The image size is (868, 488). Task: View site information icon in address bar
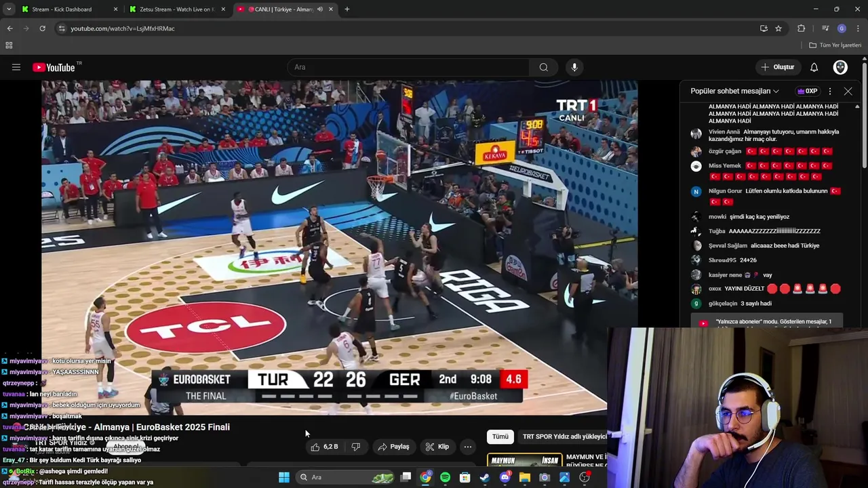coord(62,28)
